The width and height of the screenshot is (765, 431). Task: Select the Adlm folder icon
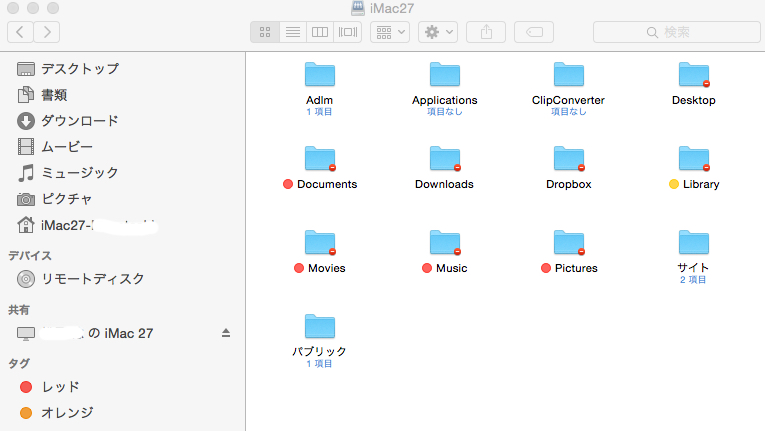click(x=320, y=74)
